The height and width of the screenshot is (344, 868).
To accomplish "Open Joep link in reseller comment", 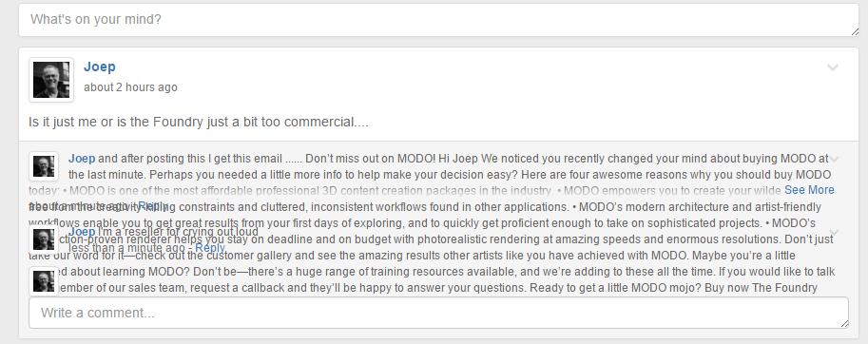I will point(82,232).
